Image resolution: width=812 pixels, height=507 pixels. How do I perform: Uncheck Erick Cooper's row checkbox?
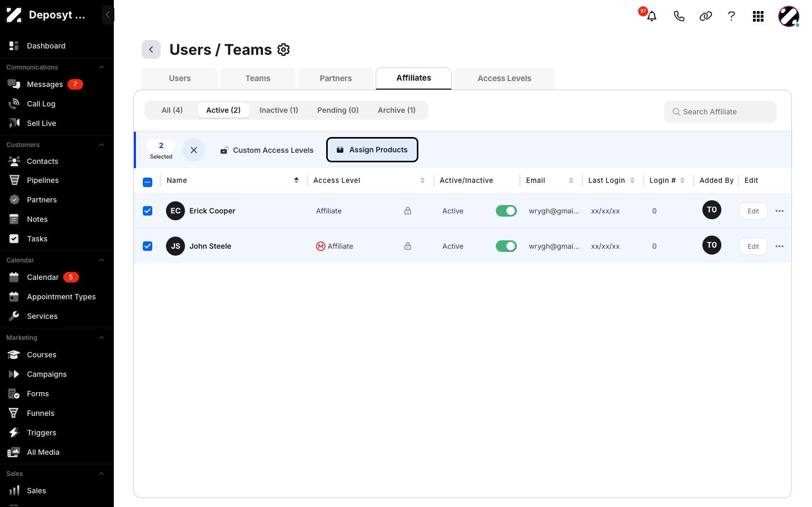(148, 211)
